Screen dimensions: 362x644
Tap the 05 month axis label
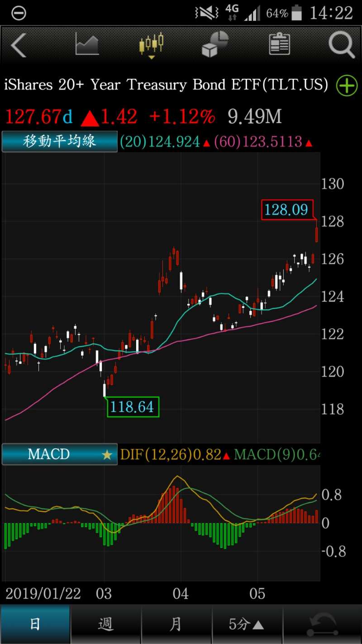(257, 594)
